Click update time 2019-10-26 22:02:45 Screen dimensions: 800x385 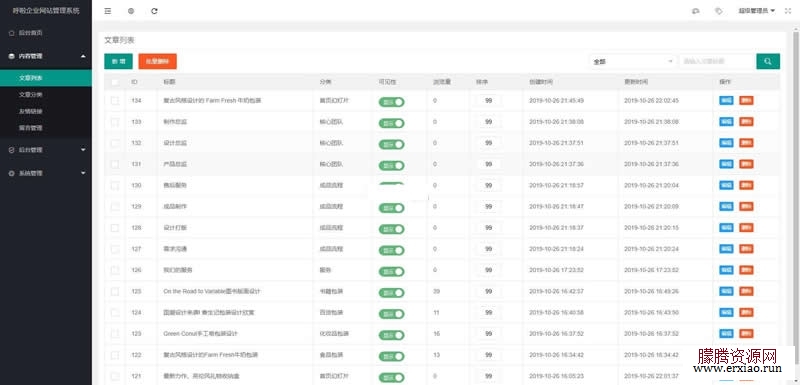(652, 100)
